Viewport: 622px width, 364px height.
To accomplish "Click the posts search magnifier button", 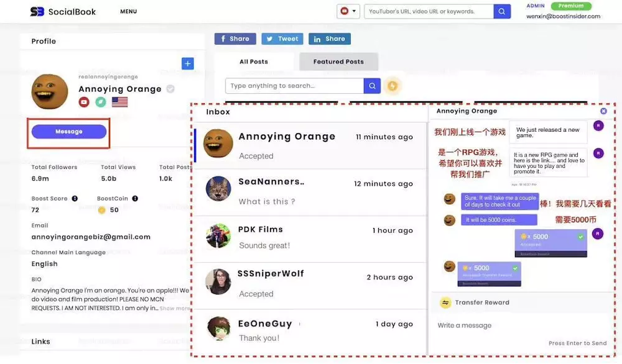I will [372, 86].
